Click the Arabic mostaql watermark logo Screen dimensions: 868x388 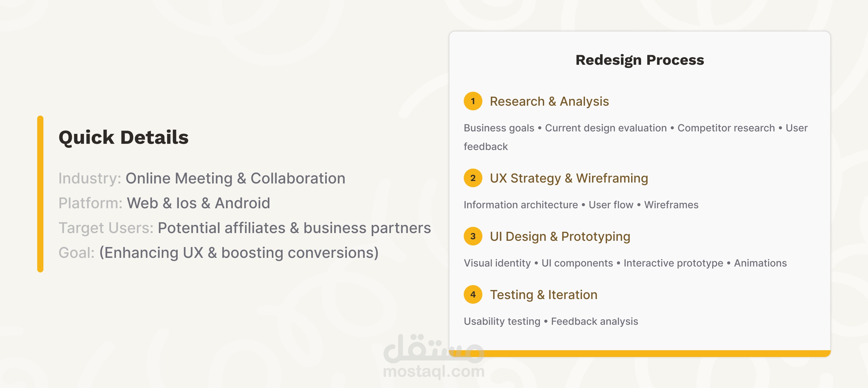click(x=434, y=348)
